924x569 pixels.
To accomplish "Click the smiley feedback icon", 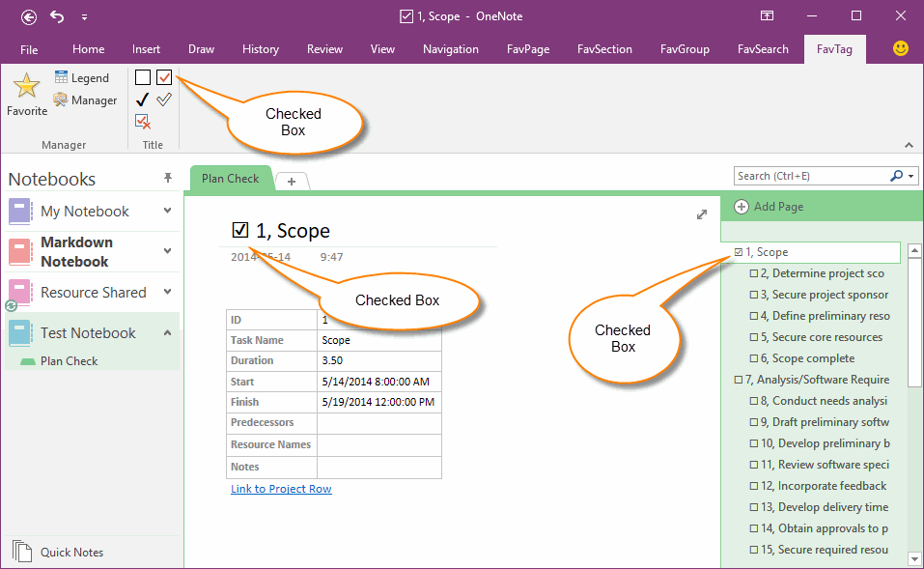I will click(900, 48).
